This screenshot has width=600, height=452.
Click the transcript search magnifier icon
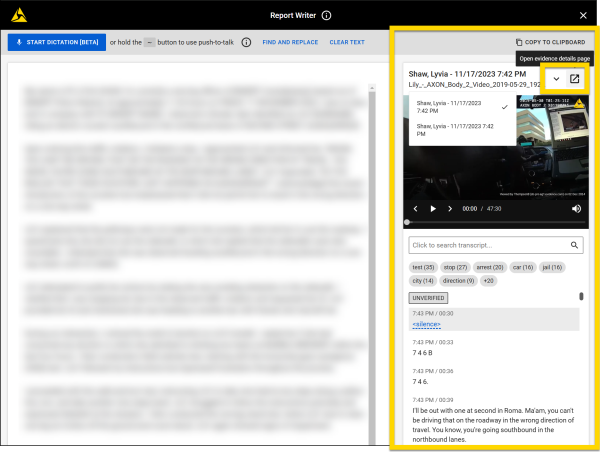[574, 245]
